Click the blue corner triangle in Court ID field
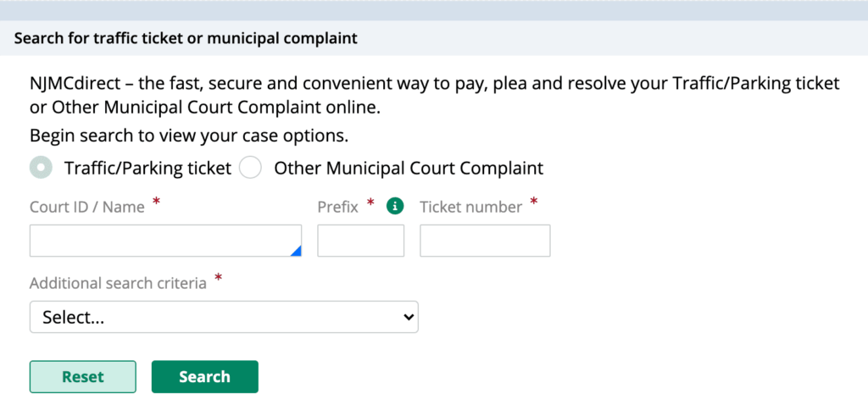868x416 pixels. 297,251
